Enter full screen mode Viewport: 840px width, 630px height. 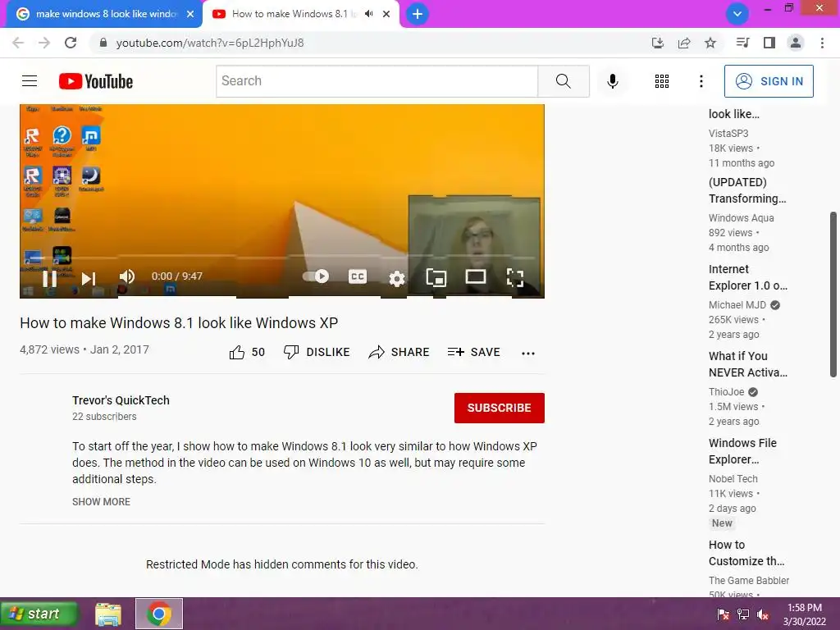[x=515, y=277]
